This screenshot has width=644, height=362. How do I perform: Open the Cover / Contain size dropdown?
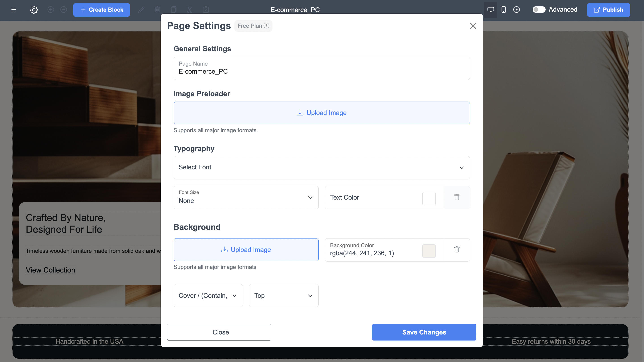[x=208, y=296]
